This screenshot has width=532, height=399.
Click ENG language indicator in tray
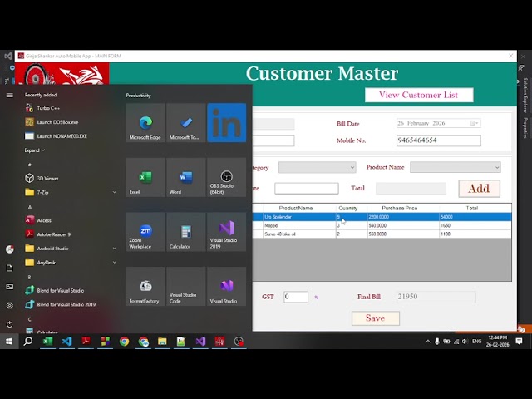(x=476, y=342)
